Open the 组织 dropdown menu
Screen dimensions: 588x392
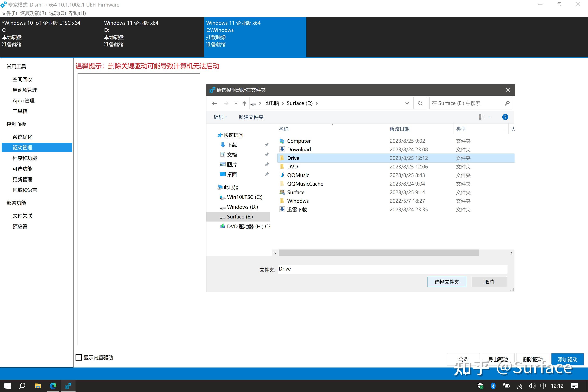pyautogui.click(x=220, y=117)
